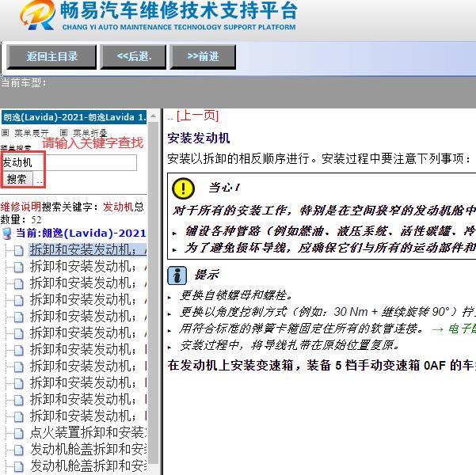The width and height of the screenshot is (476, 475).
Task: Open the 点火装置拆卸和安装 tree entry
Action: coord(88,432)
